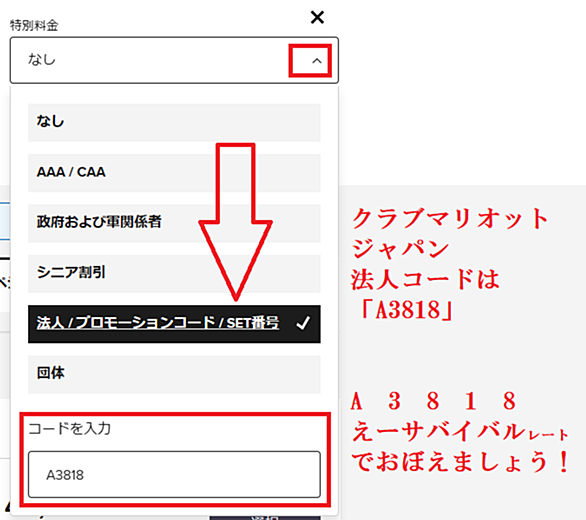Select the なし option in the list

coord(174,122)
